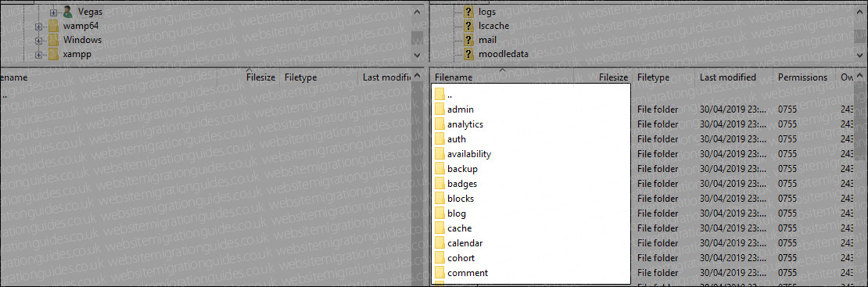Click the comment folder icon

click(x=439, y=273)
